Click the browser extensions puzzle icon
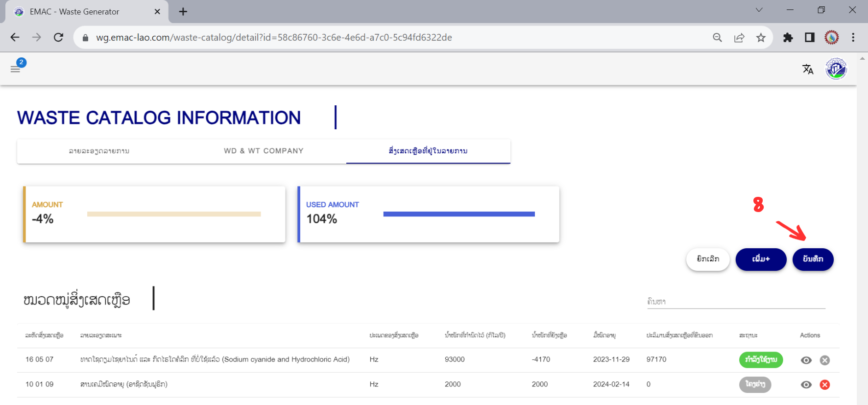 tap(788, 38)
